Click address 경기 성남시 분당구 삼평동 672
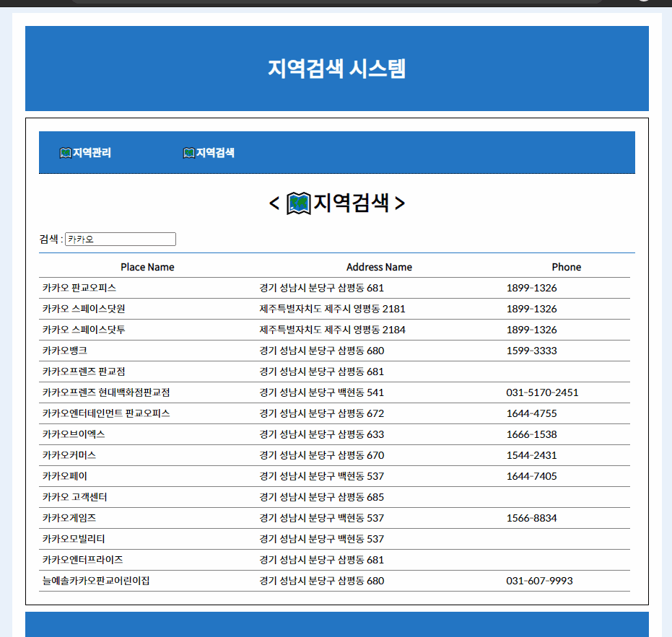672x637 pixels. [x=321, y=413]
